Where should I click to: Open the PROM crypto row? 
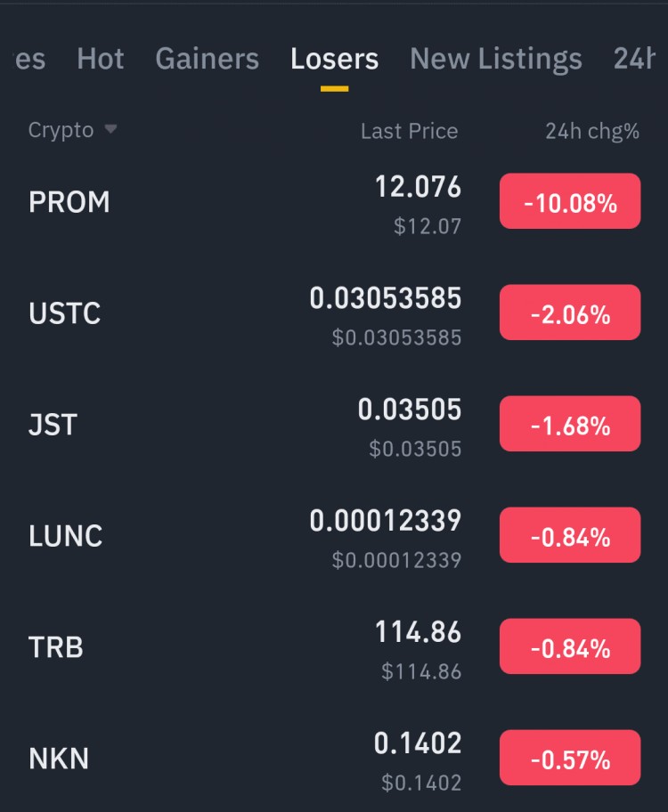coord(69,202)
